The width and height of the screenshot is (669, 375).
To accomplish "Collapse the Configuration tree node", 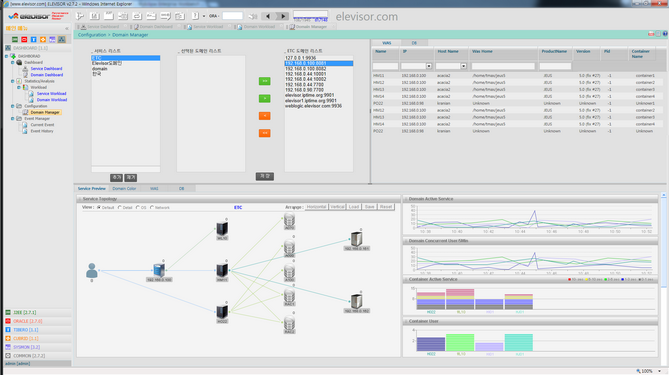I will 12,106.
